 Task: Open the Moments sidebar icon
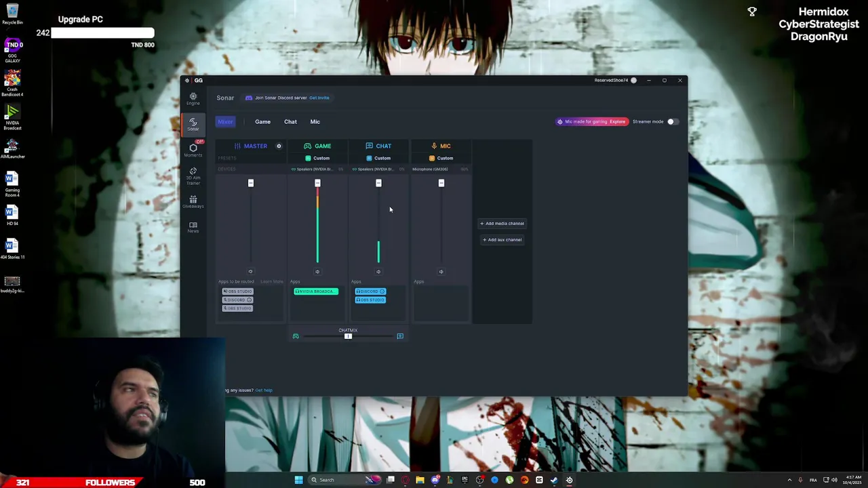pyautogui.click(x=193, y=150)
